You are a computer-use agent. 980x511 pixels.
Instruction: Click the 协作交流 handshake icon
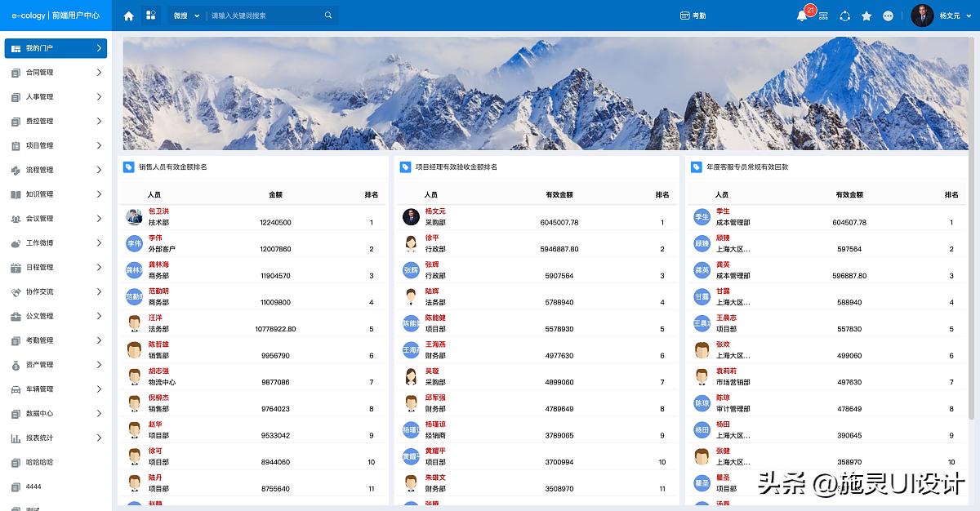click(x=16, y=291)
